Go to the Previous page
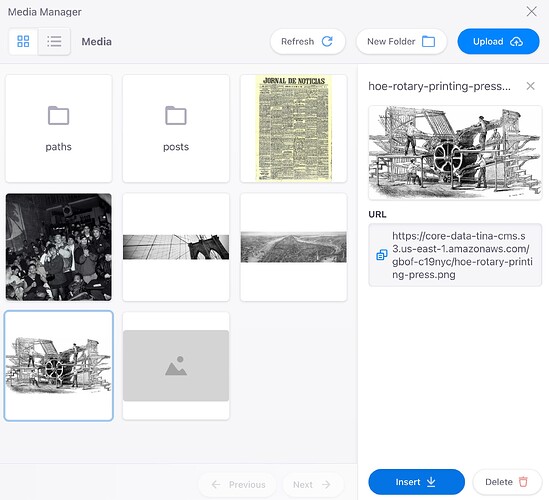The width and height of the screenshot is (549, 500). 238,485
